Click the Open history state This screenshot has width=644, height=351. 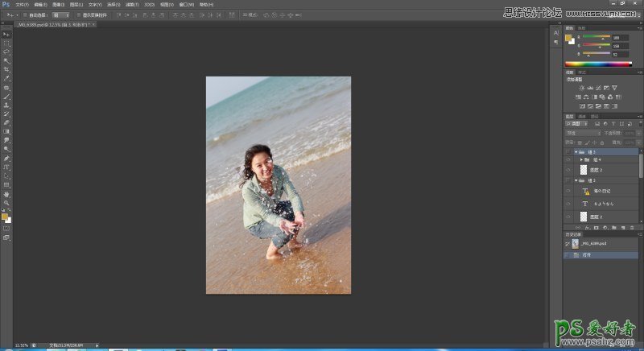coord(587,254)
